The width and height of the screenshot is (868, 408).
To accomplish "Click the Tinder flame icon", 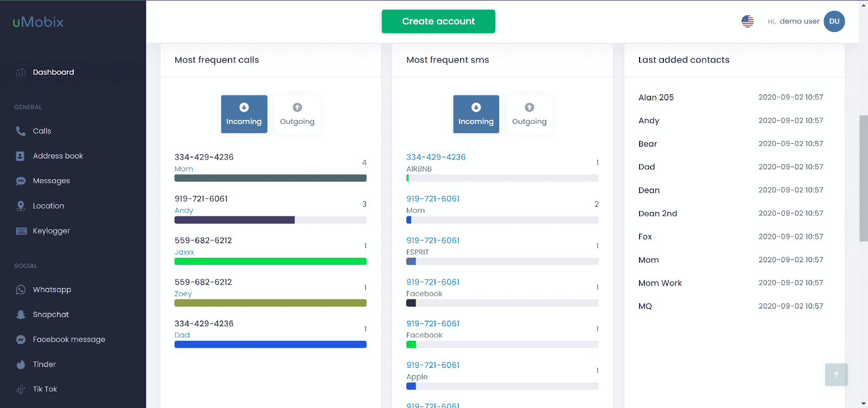I will [x=21, y=365].
